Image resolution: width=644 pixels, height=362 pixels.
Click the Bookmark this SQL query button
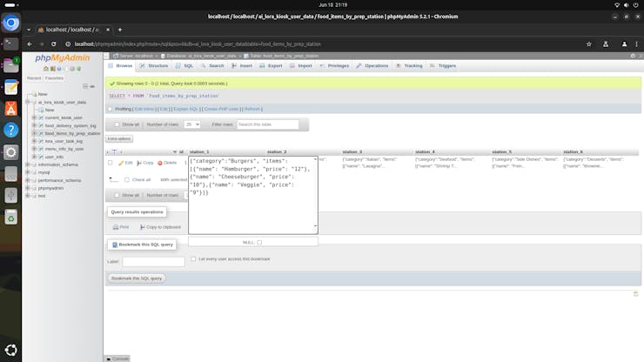pyautogui.click(x=137, y=278)
